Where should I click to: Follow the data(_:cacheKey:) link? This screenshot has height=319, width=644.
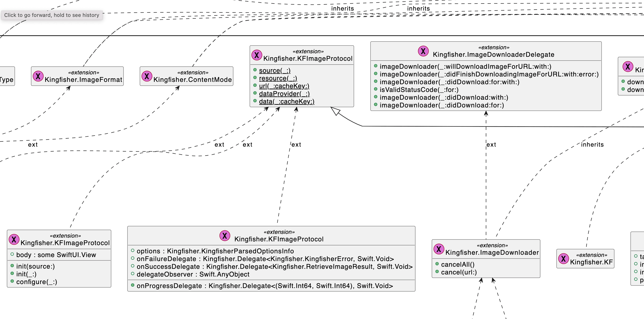pyautogui.click(x=287, y=102)
